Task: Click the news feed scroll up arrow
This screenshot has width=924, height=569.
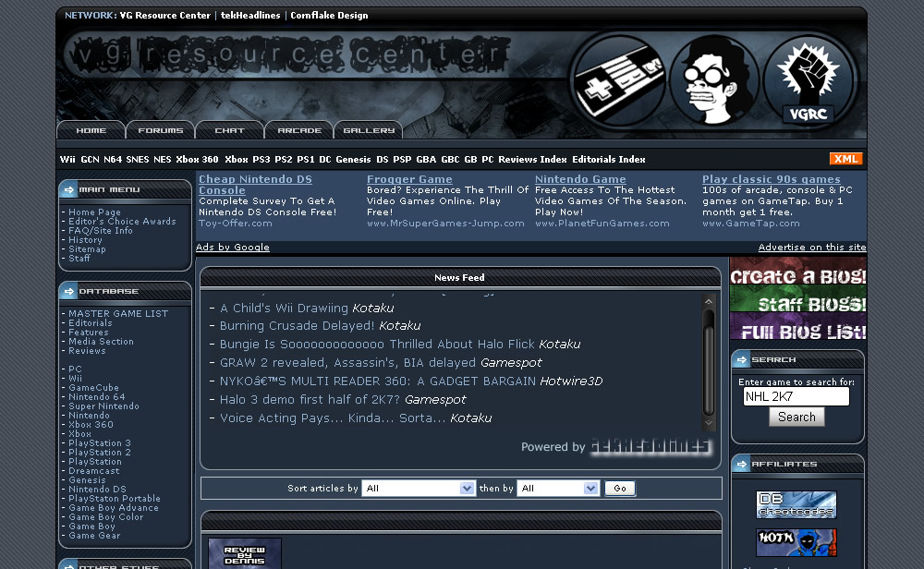Action: tap(709, 301)
